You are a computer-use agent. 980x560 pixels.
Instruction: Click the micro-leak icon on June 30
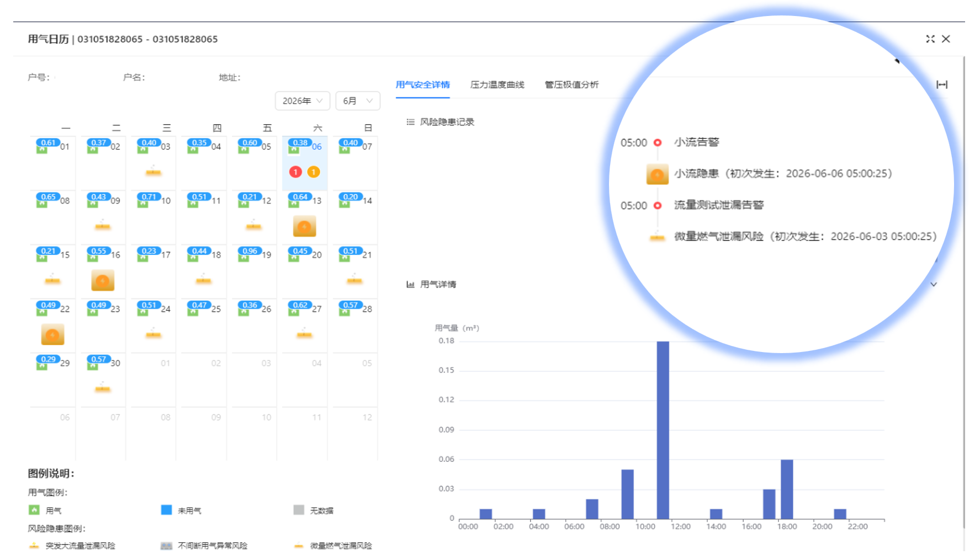tap(103, 388)
